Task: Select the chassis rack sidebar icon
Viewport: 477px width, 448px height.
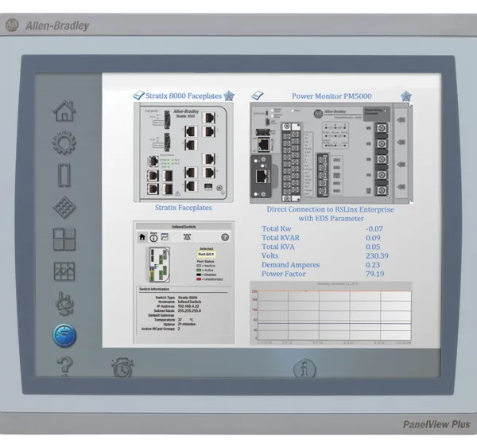Action: 64,175
